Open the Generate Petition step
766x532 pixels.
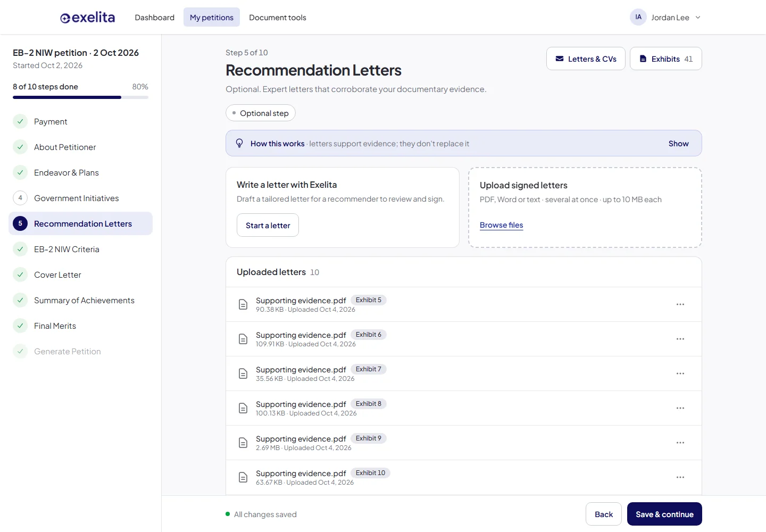pyautogui.click(x=80, y=352)
